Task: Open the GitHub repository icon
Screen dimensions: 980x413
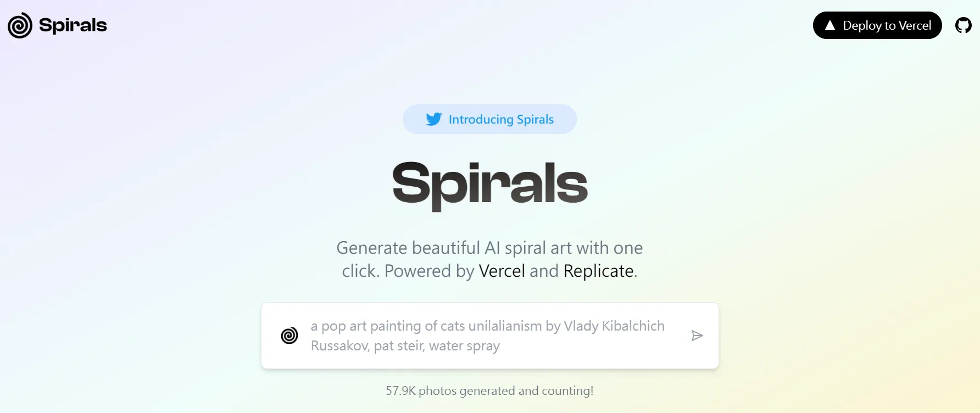Action: pyautogui.click(x=963, y=25)
